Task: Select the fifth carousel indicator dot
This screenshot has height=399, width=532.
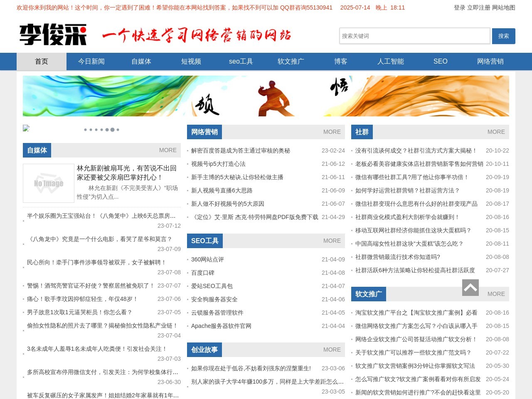Action: (x=107, y=130)
